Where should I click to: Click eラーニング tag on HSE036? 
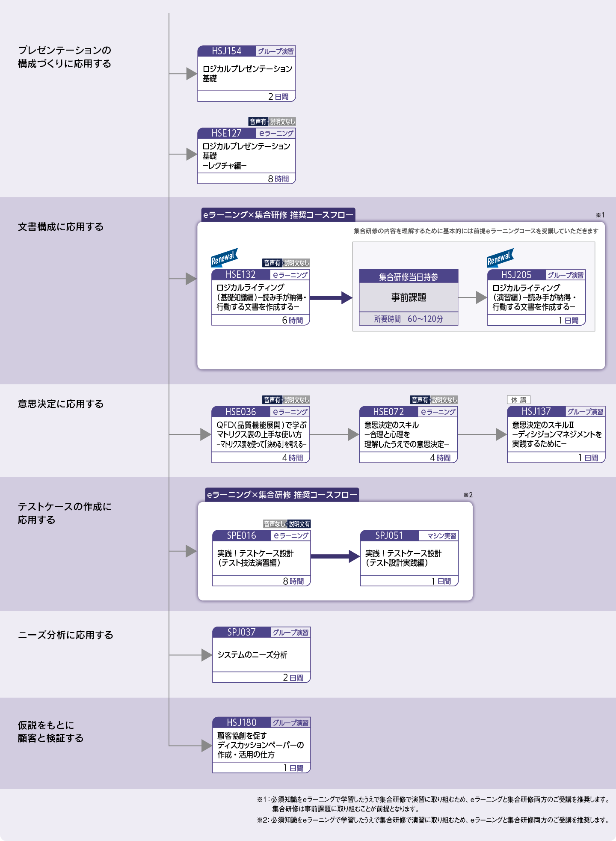pos(290,412)
